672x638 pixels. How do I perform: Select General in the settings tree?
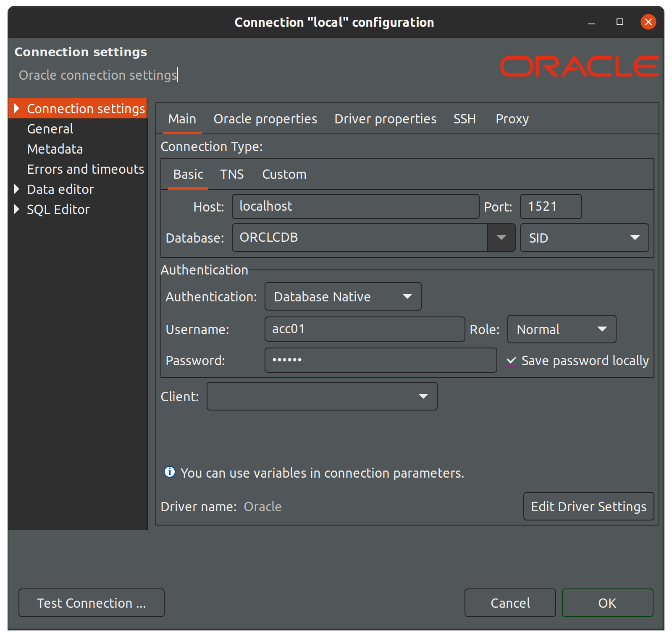(50, 129)
